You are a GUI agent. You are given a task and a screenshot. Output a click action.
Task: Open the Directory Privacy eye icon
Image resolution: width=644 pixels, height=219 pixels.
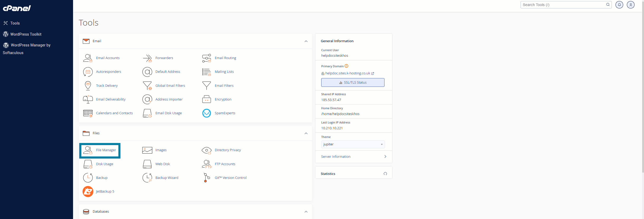coord(206,150)
